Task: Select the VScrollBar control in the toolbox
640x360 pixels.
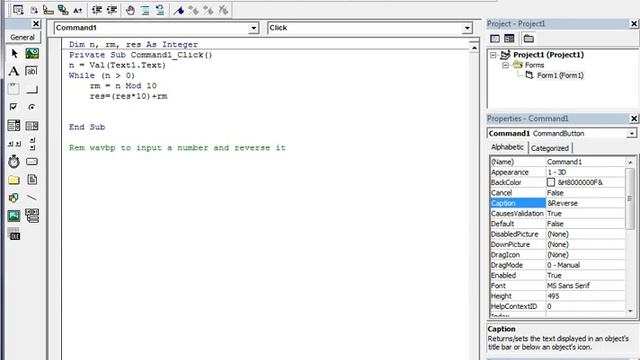Action: pos(32,144)
